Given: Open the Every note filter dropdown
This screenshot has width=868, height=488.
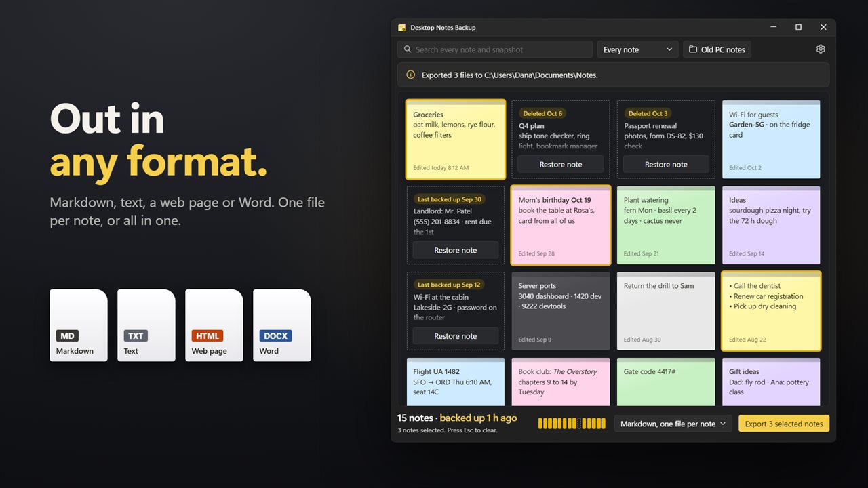Looking at the screenshot, I should click(x=637, y=49).
